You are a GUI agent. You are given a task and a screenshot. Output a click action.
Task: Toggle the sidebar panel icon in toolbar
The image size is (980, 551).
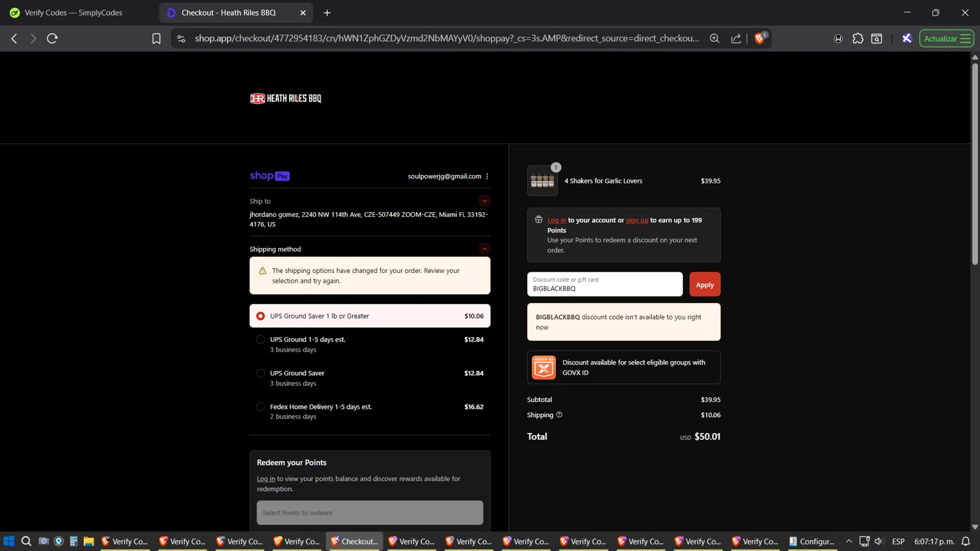[877, 39]
